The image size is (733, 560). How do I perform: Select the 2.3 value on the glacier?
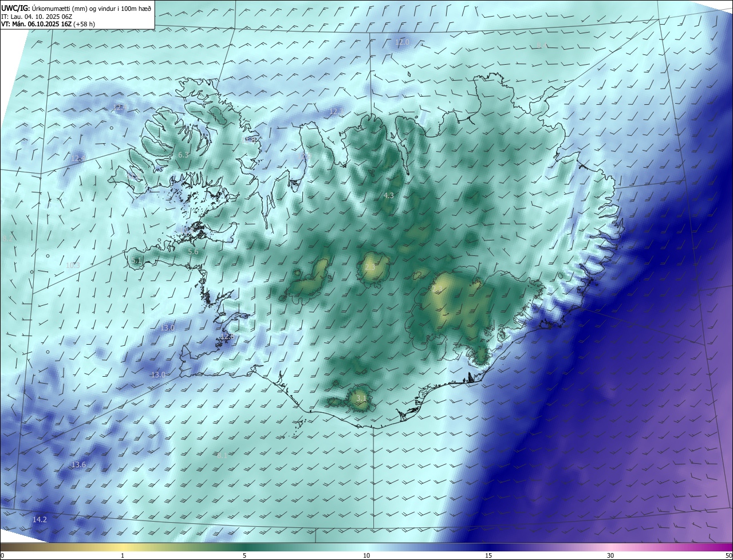[370, 267]
